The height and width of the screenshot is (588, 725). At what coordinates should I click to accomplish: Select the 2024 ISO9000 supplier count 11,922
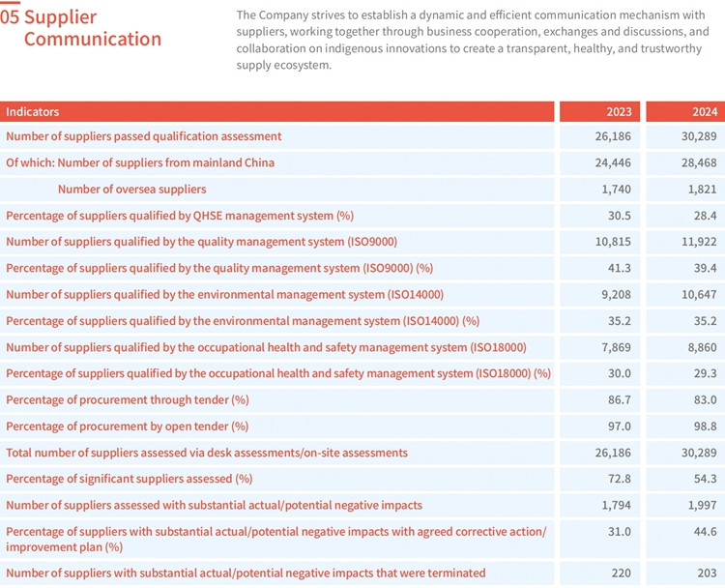698,241
